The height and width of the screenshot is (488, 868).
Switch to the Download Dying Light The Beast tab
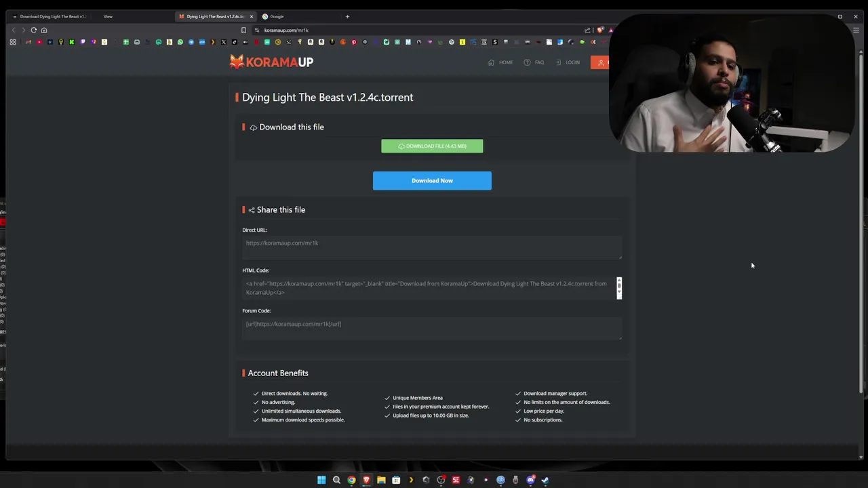51,16
